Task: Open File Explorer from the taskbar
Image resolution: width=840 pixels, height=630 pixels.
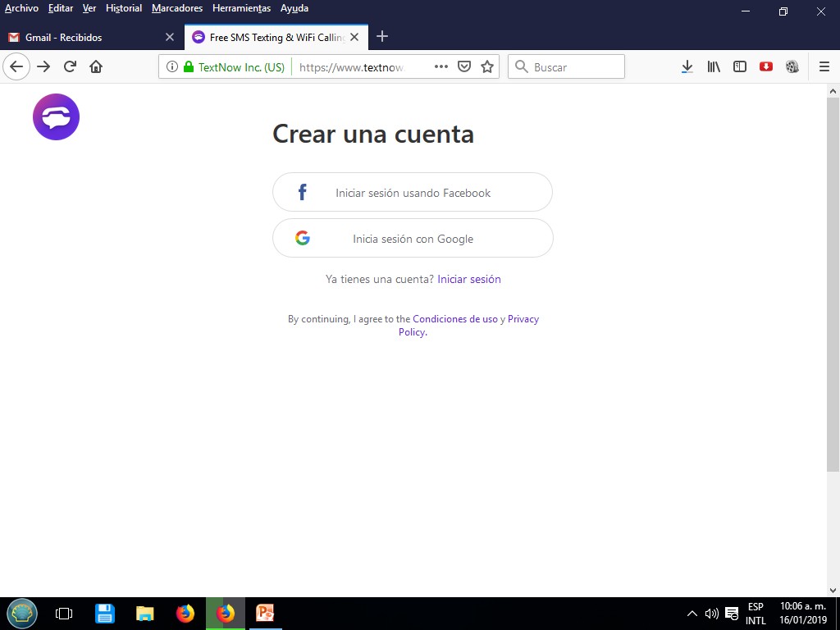Action: point(144,614)
